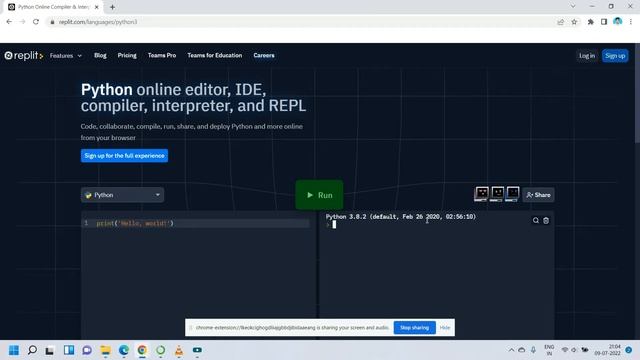
Task: Click the replit.com address bar
Action: pyautogui.click(x=302, y=22)
